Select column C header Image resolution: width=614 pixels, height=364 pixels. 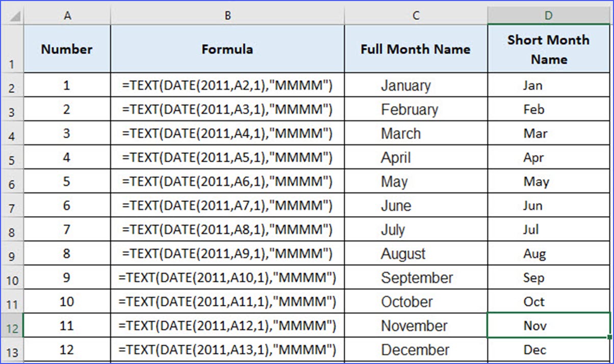click(416, 16)
